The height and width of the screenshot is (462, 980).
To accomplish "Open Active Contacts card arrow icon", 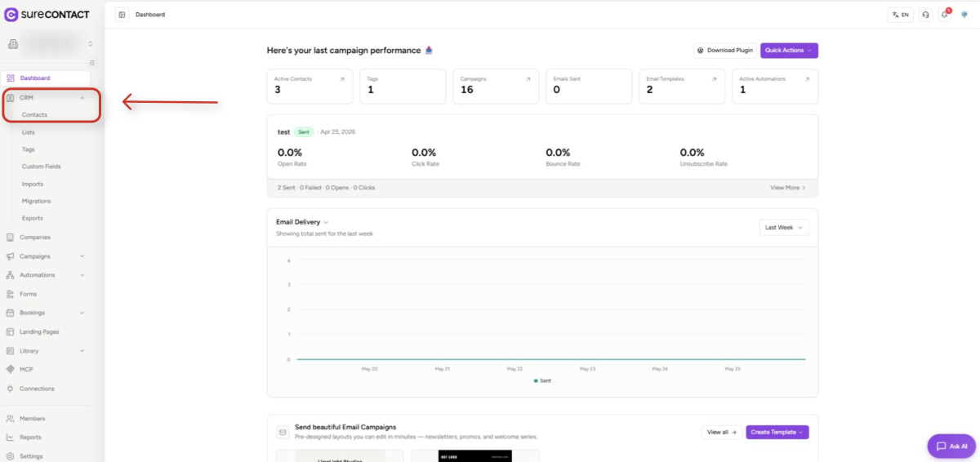I will point(342,79).
